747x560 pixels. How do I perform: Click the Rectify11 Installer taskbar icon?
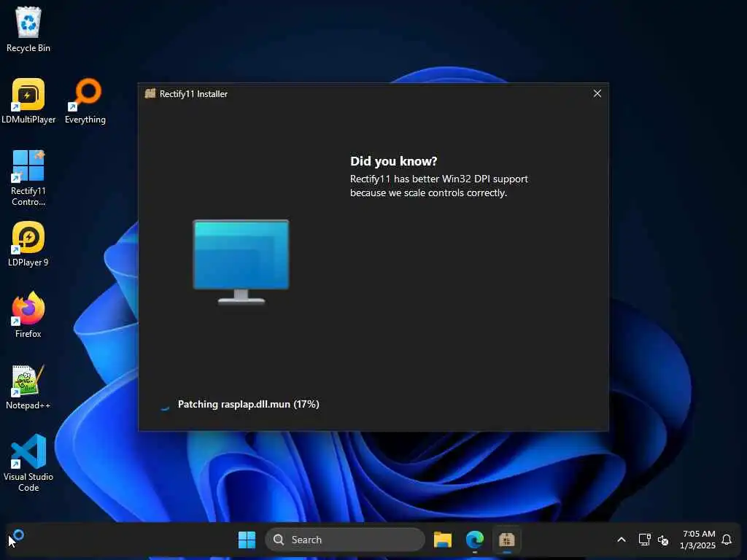tap(506, 540)
